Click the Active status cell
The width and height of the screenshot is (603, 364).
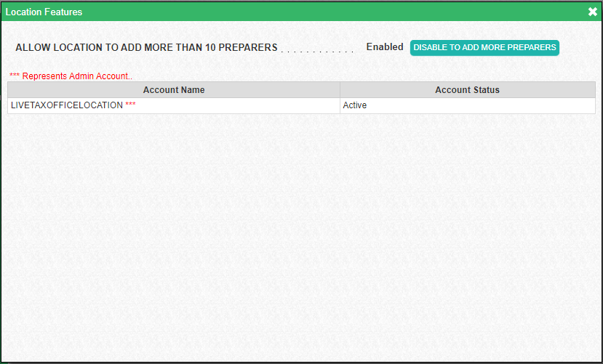355,105
